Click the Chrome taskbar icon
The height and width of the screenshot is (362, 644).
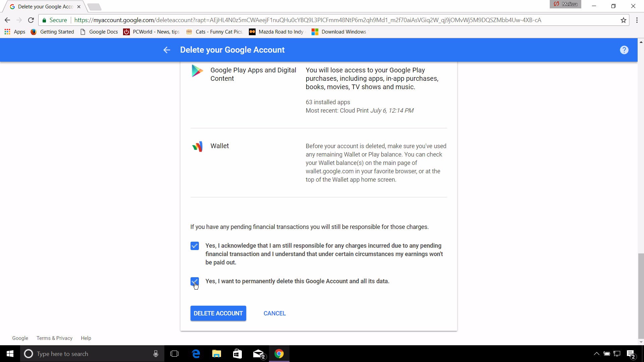[x=279, y=354]
